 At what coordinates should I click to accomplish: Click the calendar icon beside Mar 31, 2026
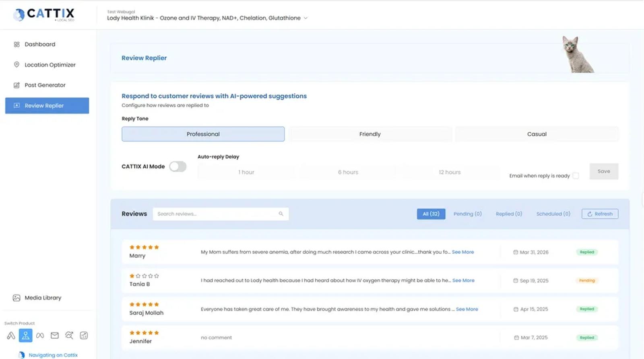pos(516,252)
